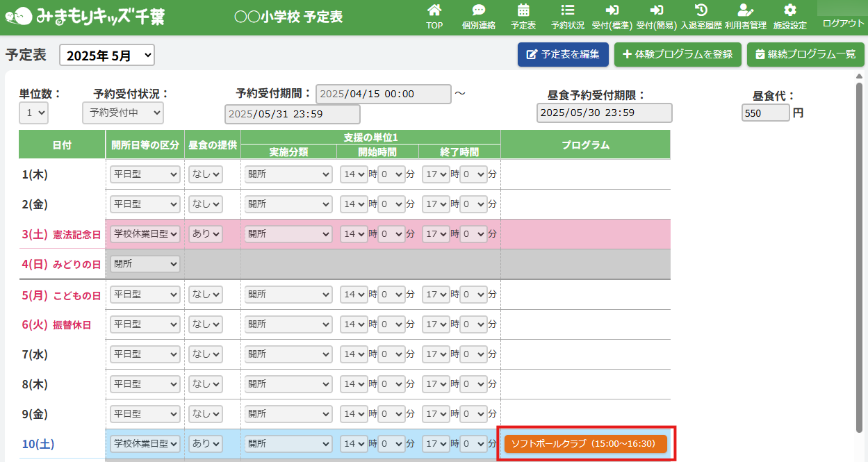The width and height of the screenshot is (868, 462).
Task: Expand 予約受付状況 dropdown showing 予約受付中
Action: point(122,113)
